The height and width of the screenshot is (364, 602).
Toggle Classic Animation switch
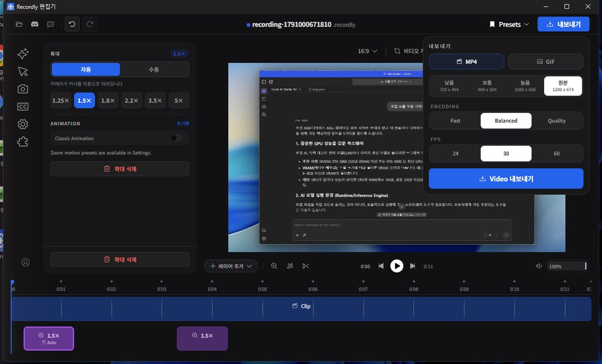[176, 138]
